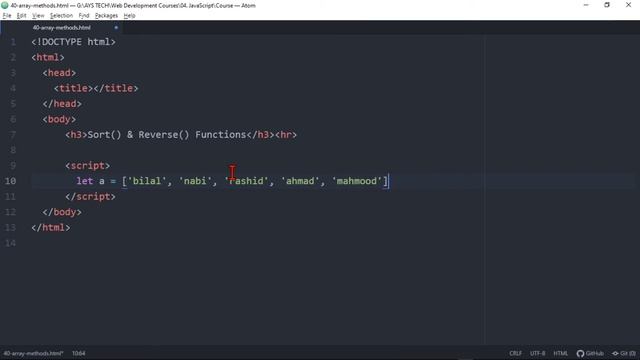
Task: Click the 'ahmad' string in the array
Action: tap(300, 181)
